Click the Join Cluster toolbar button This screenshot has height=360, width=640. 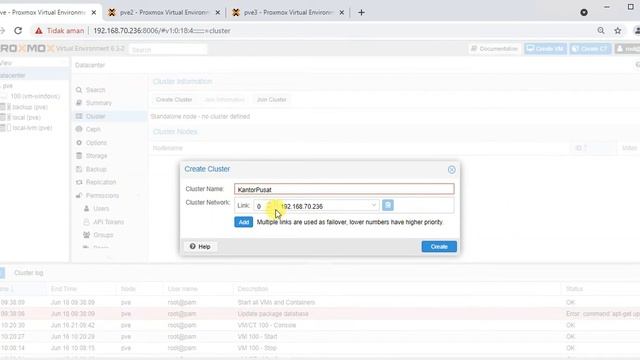click(x=271, y=100)
